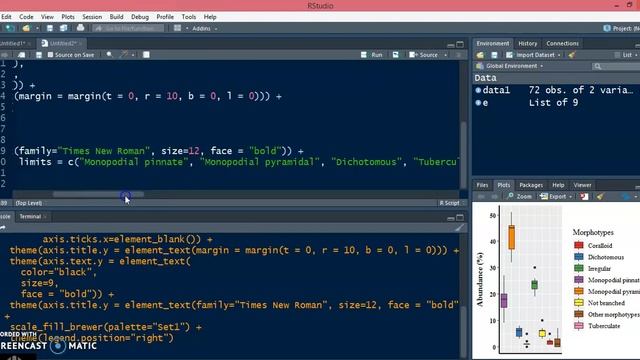Viewport: 640px width, 360px height.
Task: Click the remove current plot icon
Action: [584, 196]
